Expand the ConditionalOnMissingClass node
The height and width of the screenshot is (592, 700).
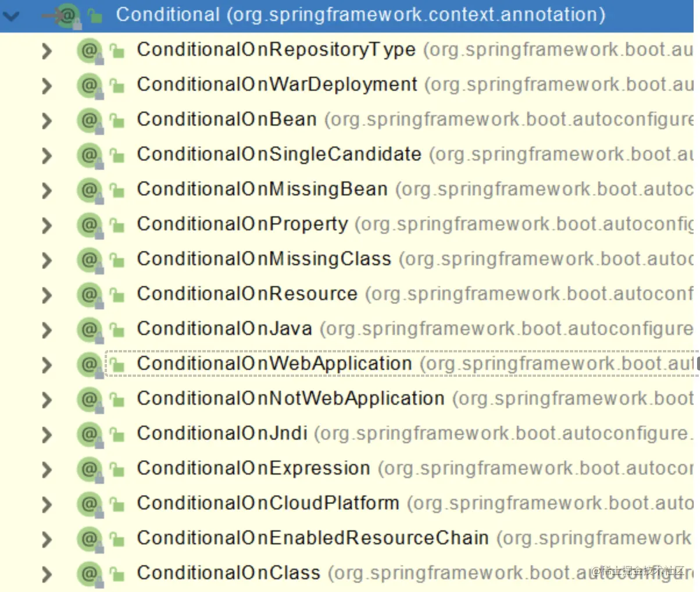(47, 261)
